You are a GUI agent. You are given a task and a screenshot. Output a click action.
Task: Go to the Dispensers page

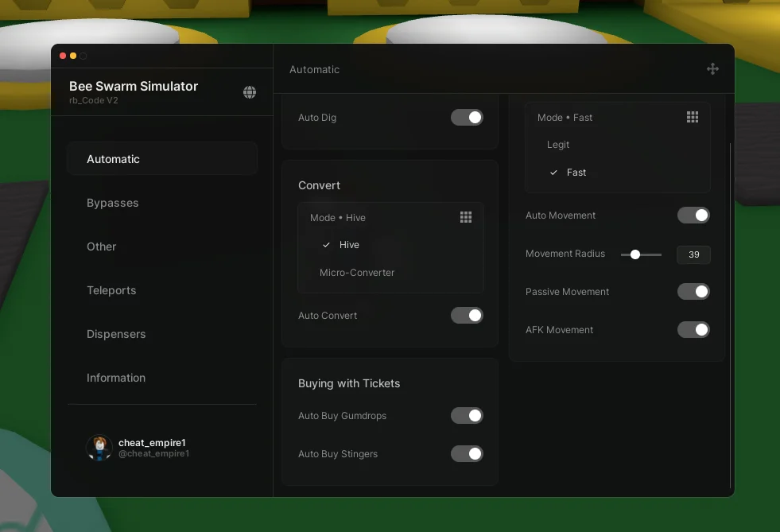tap(116, 334)
